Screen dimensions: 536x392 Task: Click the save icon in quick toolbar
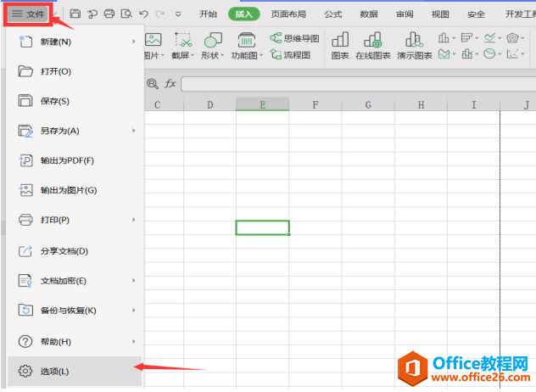(x=75, y=14)
